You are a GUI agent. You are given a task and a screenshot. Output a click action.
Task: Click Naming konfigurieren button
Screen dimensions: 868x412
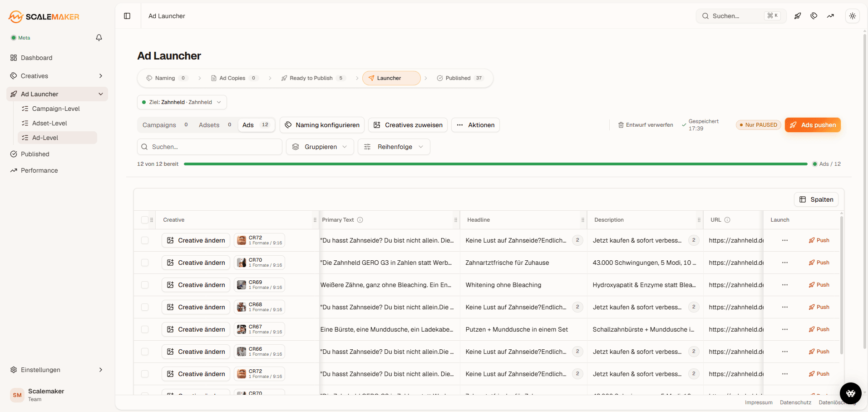[322, 125]
